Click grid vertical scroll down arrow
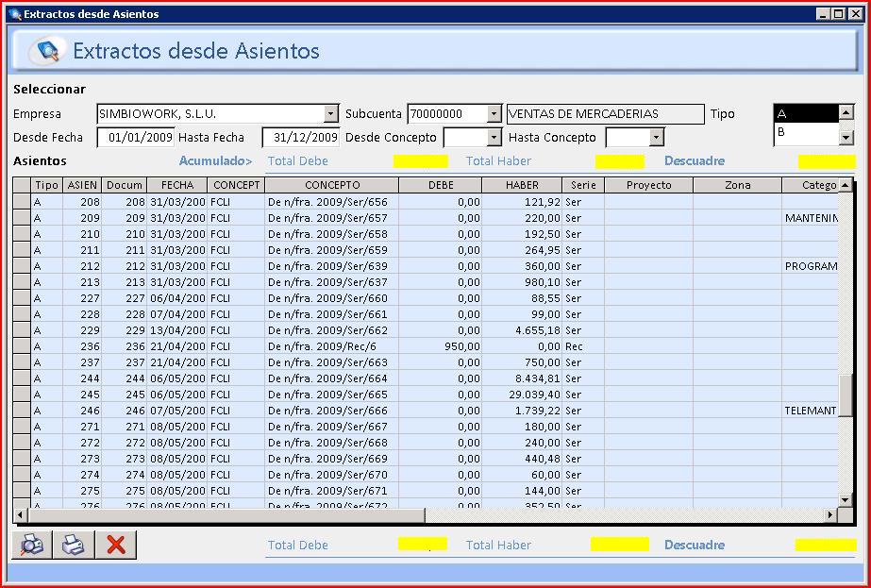 click(845, 499)
